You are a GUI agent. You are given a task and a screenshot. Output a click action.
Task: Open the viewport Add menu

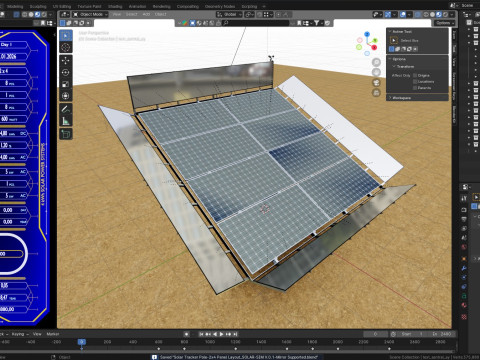[146, 14]
